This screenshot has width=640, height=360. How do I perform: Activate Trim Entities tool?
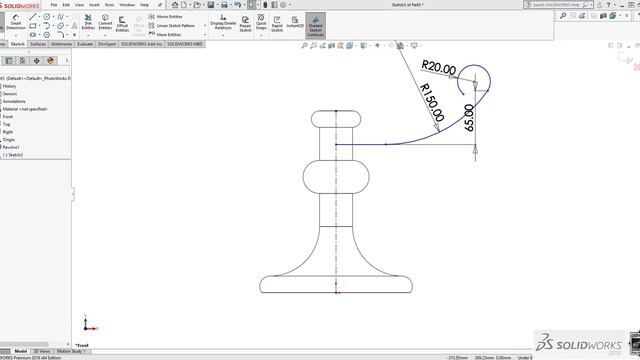(88, 22)
